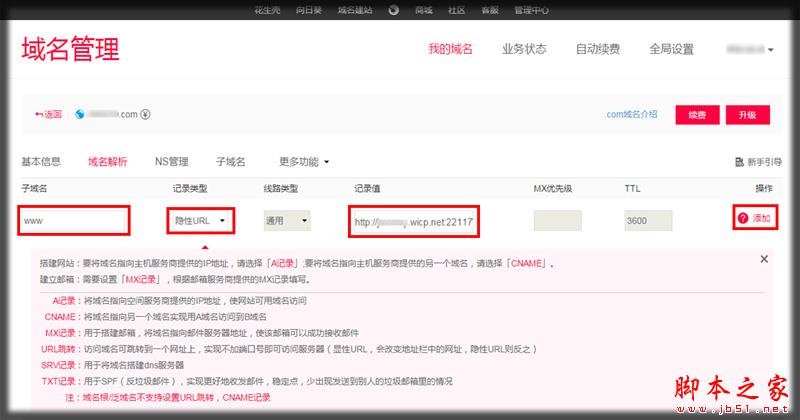The image size is (800, 420).
Task: Open 商城 in the top bar
Action: tap(423, 10)
